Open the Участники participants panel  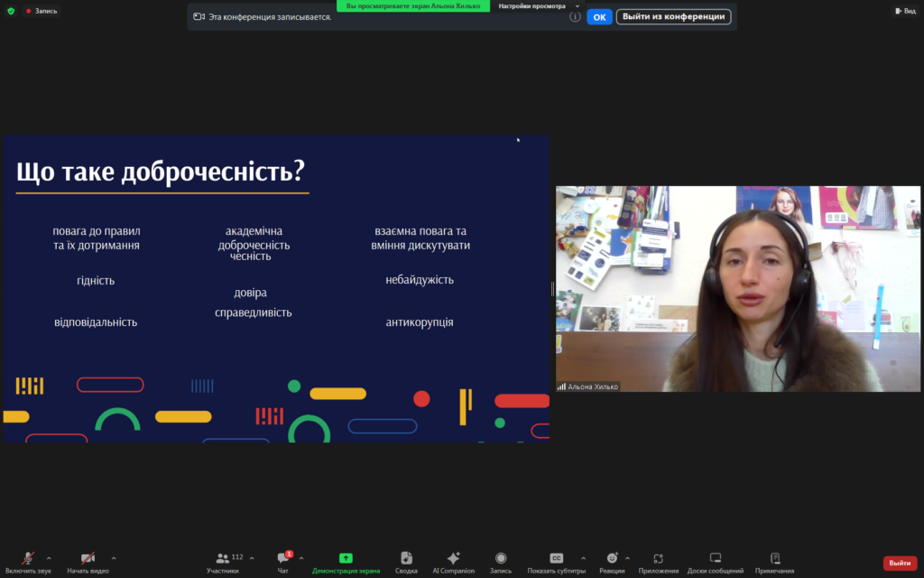222,562
